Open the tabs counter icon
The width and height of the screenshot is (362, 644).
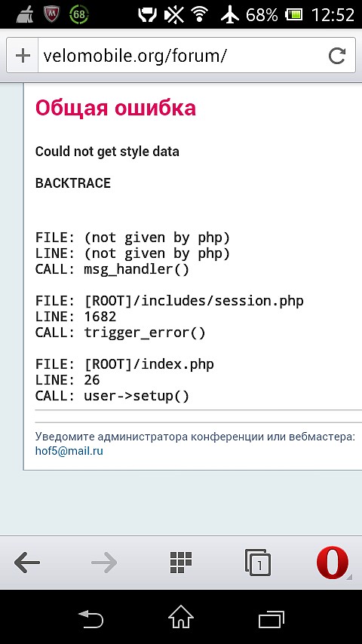(258, 563)
